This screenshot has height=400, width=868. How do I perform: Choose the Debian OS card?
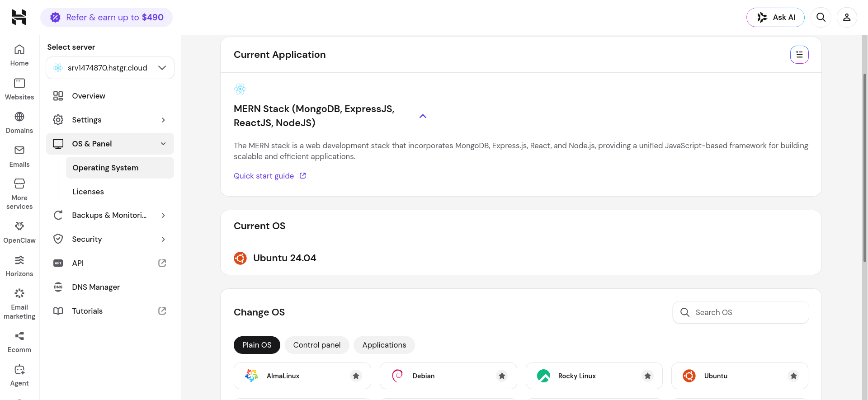448,376
